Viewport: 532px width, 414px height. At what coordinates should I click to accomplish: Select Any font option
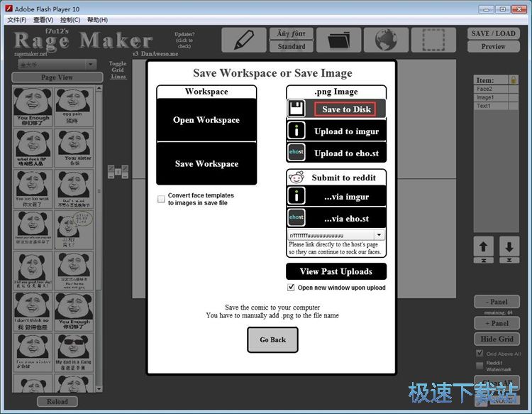tap(292, 33)
